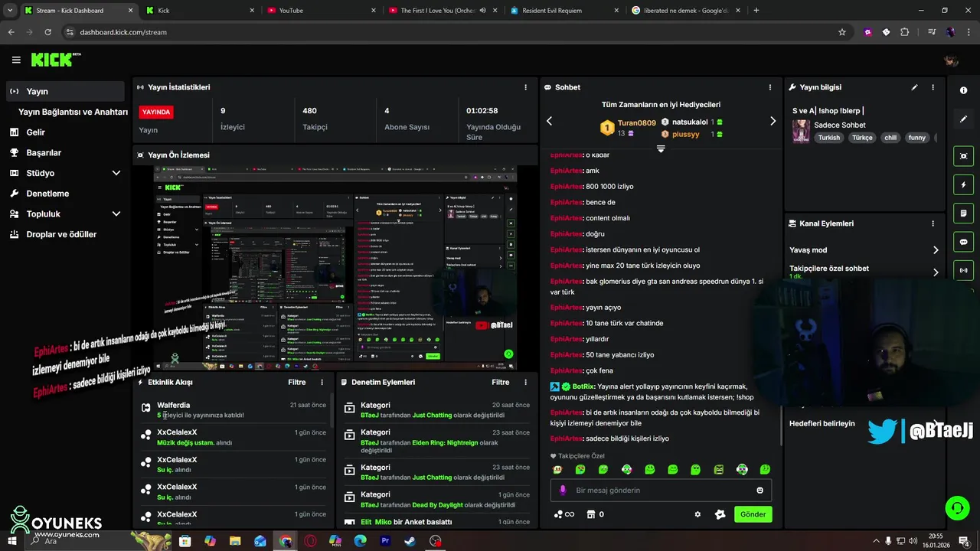Edit stream info with the Yayın bilgisi pencil icon

[914, 87]
